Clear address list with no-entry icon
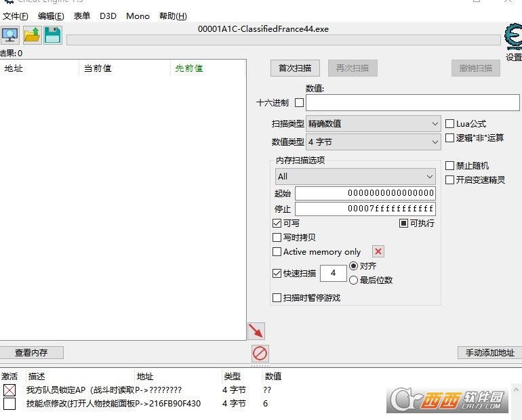 [260, 353]
